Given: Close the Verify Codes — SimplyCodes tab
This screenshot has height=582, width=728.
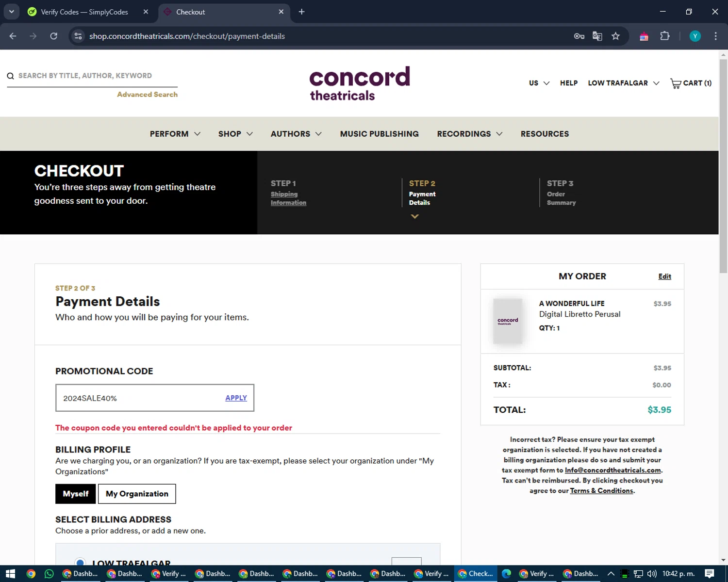Looking at the screenshot, I should point(146,12).
